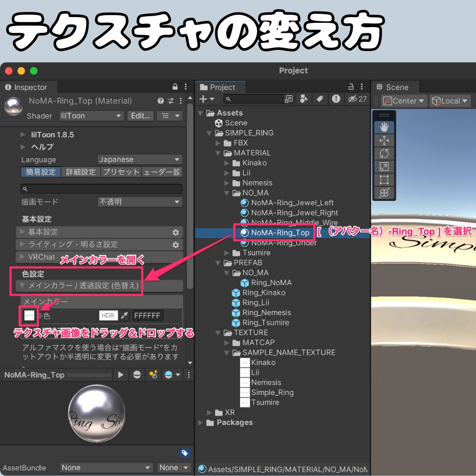The width and height of the screenshot is (476, 476).
Task: Toggle the Inspector lock icon
Action: pos(176,87)
